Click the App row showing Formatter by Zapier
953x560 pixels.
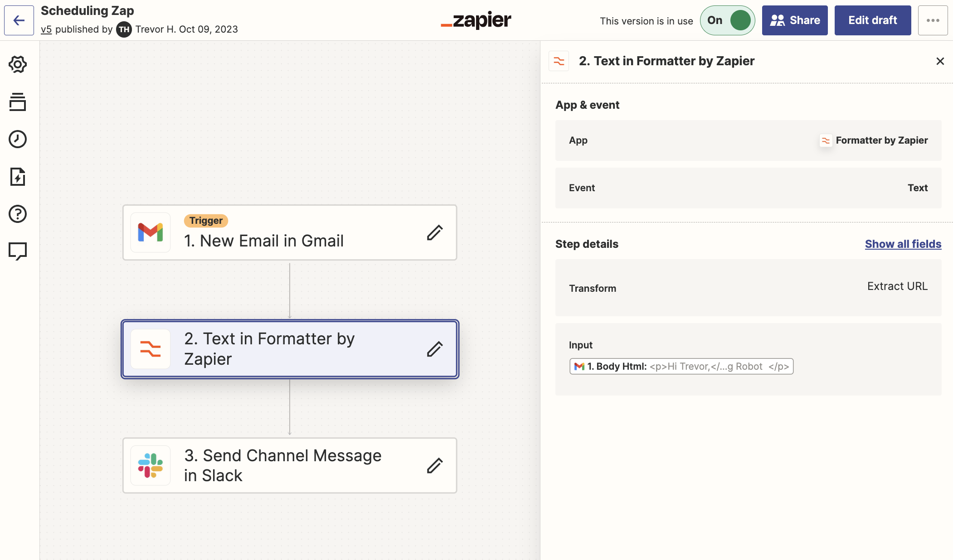tap(748, 140)
